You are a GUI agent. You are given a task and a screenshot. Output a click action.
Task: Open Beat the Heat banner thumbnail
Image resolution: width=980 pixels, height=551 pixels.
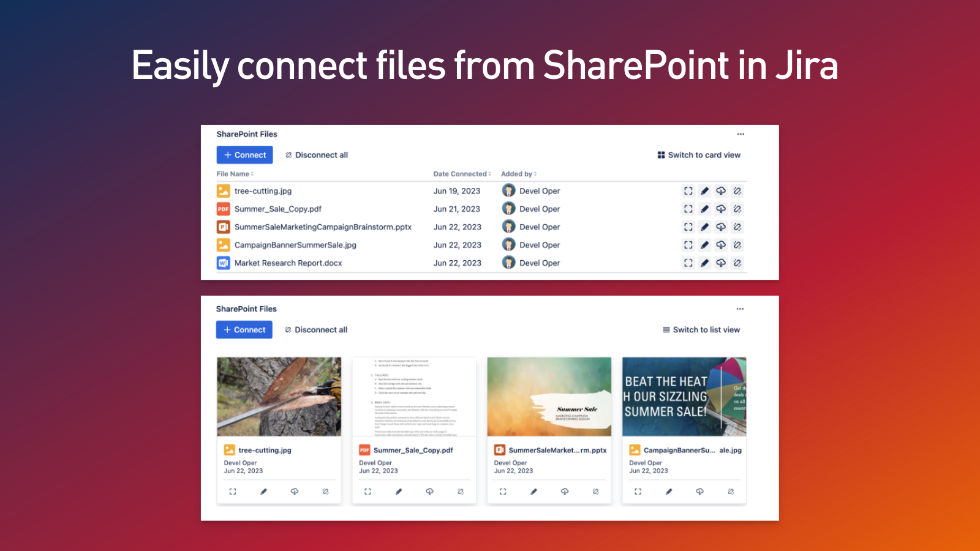684,397
